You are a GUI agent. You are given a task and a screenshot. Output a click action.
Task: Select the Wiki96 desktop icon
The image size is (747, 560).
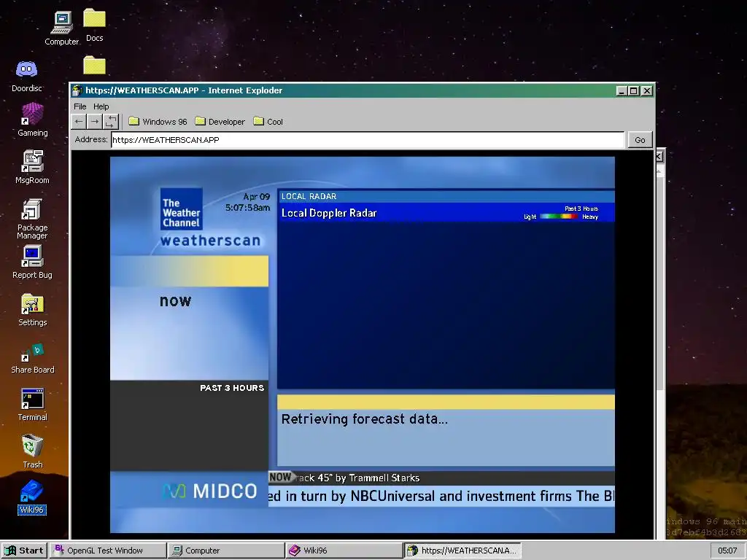tap(32, 497)
